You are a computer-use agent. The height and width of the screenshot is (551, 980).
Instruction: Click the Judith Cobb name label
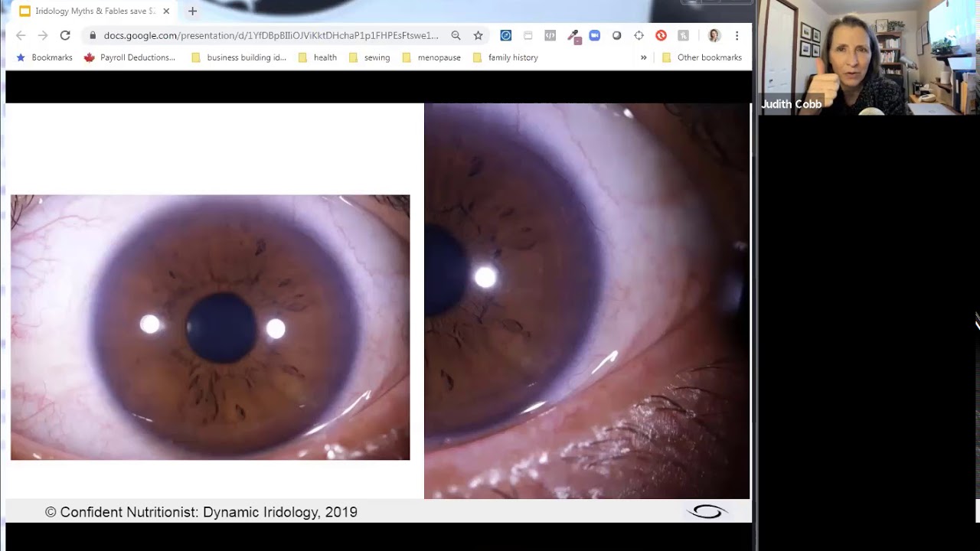click(791, 104)
